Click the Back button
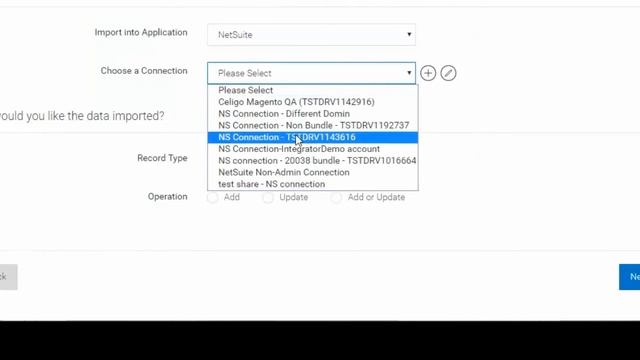This screenshot has width=640, height=360. (9, 277)
